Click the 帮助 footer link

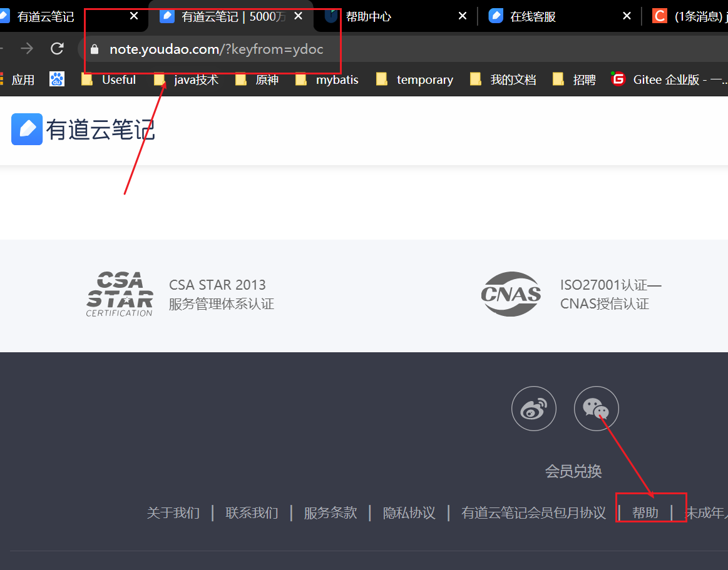645,512
